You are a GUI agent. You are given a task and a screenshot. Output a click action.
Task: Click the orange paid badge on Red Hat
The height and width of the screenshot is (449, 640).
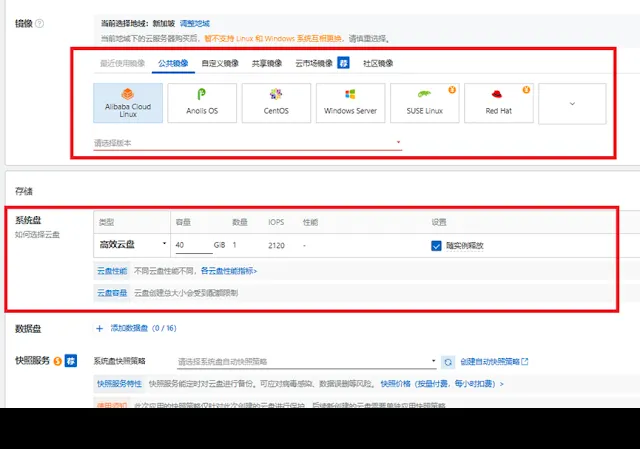click(526, 90)
